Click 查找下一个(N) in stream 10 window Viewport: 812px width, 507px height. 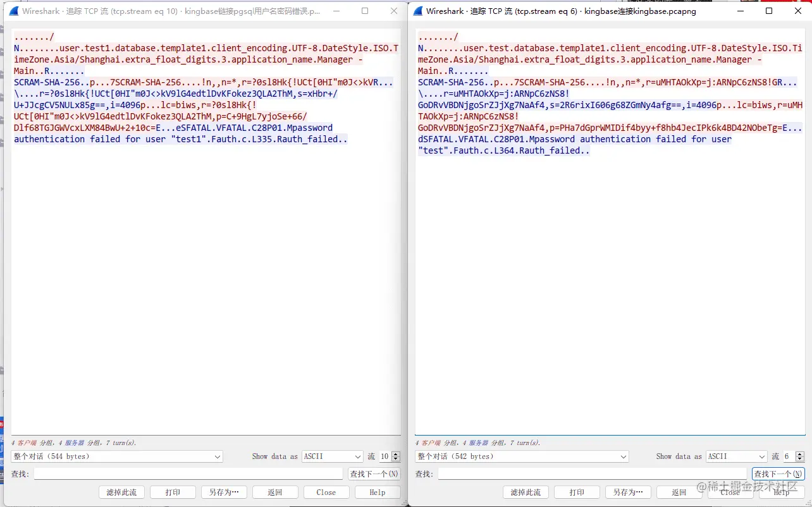tap(374, 473)
